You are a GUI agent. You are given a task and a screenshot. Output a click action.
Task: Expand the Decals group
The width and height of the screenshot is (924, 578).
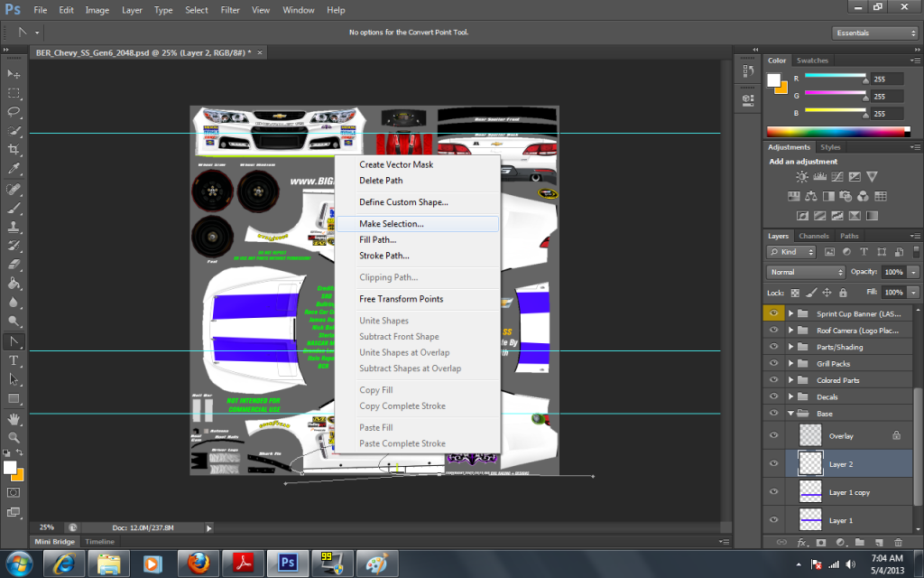tap(790, 396)
